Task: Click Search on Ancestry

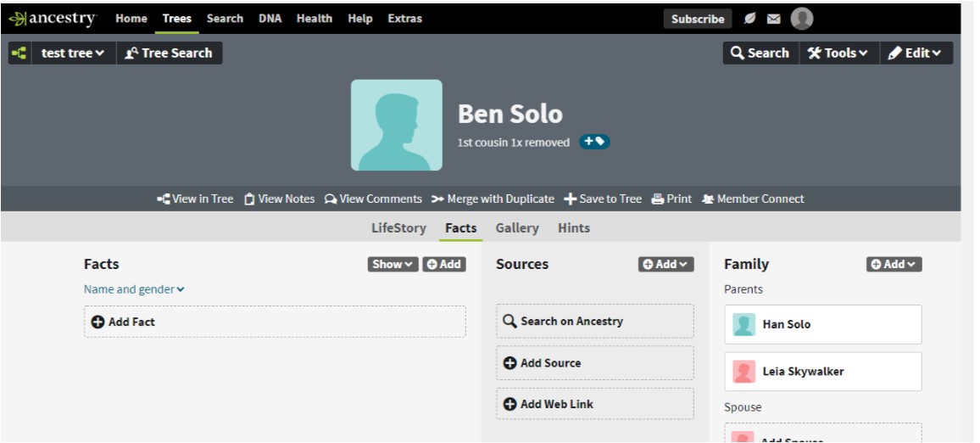Action: pos(595,321)
